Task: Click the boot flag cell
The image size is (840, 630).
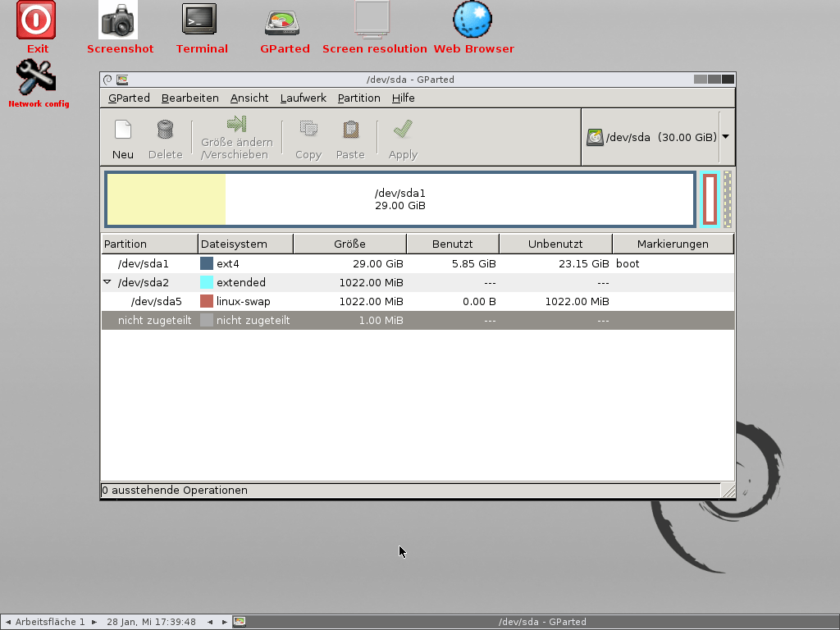Action: pos(628,263)
